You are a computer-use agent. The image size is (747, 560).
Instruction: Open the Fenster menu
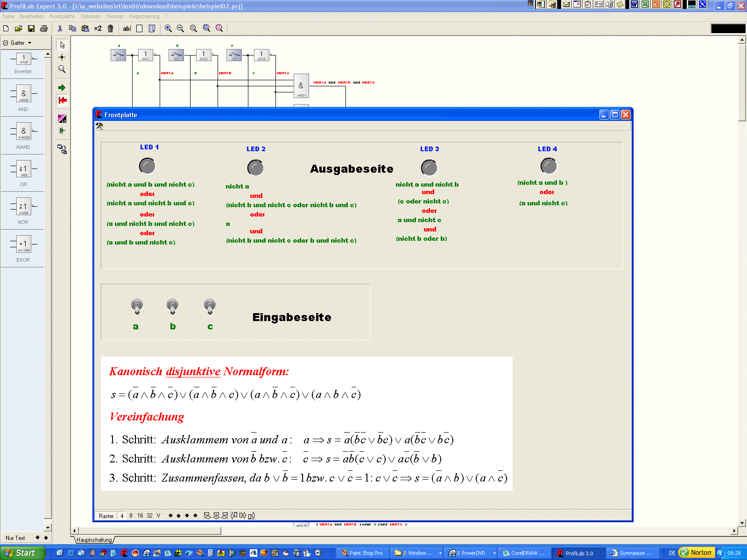(x=115, y=16)
